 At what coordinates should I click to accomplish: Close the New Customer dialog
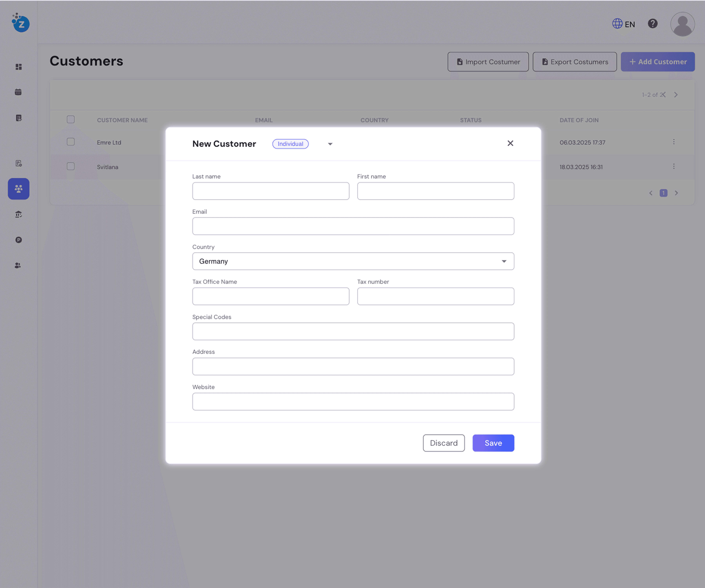click(x=510, y=143)
